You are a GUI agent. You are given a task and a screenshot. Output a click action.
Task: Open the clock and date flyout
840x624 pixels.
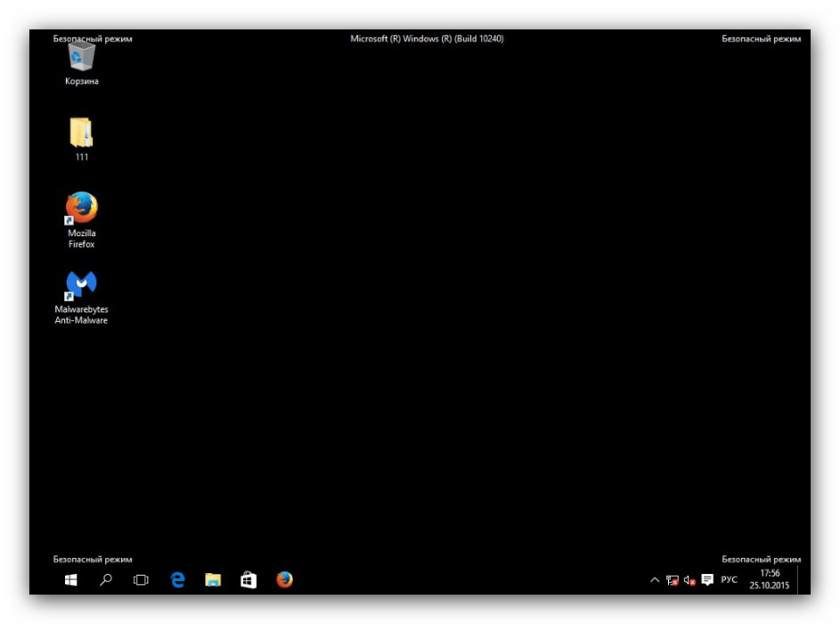tap(770, 579)
